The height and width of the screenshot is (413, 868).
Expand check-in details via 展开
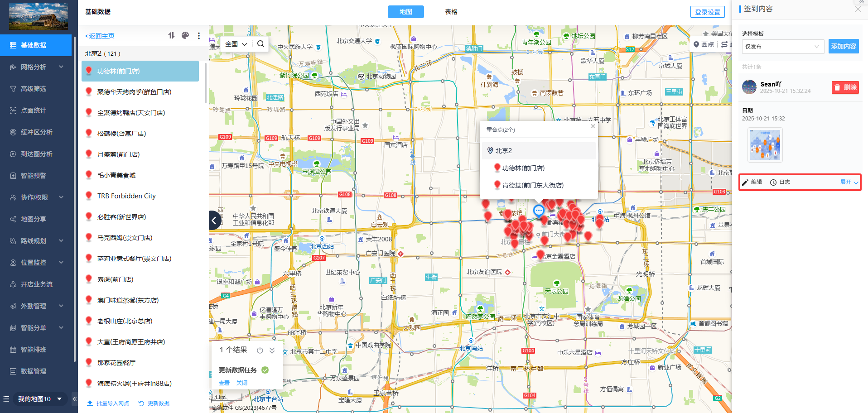click(x=849, y=182)
